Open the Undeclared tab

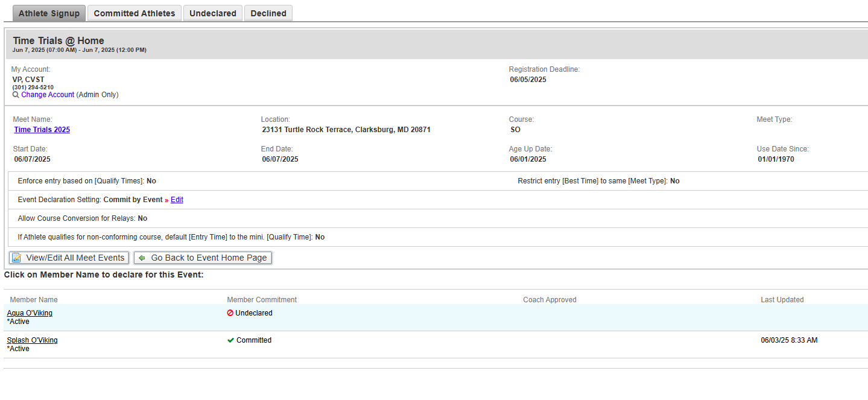point(213,13)
